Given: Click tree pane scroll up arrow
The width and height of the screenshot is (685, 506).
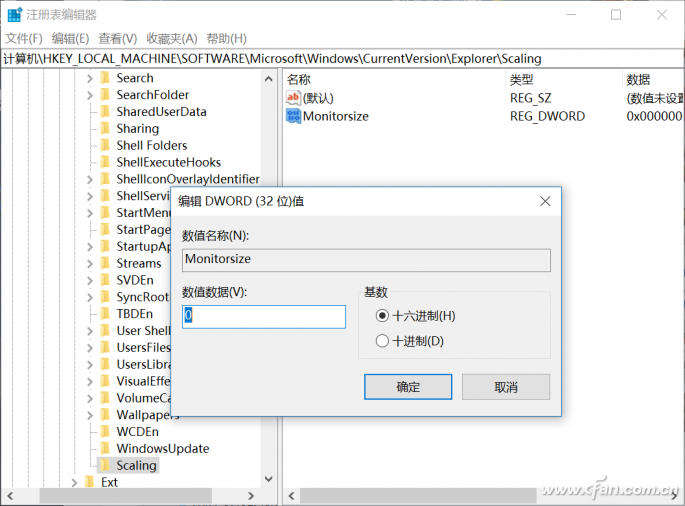Looking at the screenshot, I should point(269,79).
